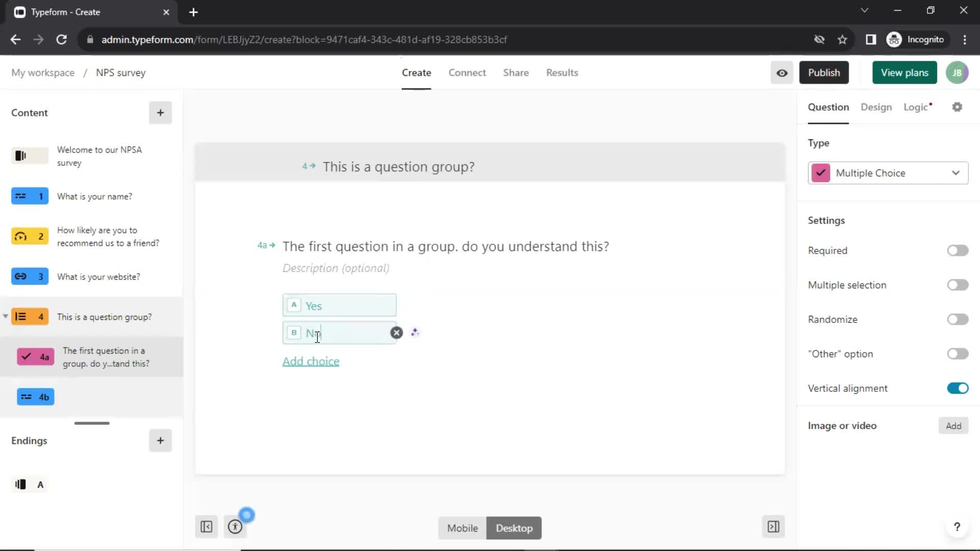The image size is (980, 551).
Task: Select question 2 NPS rating icon
Action: tap(30, 236)
